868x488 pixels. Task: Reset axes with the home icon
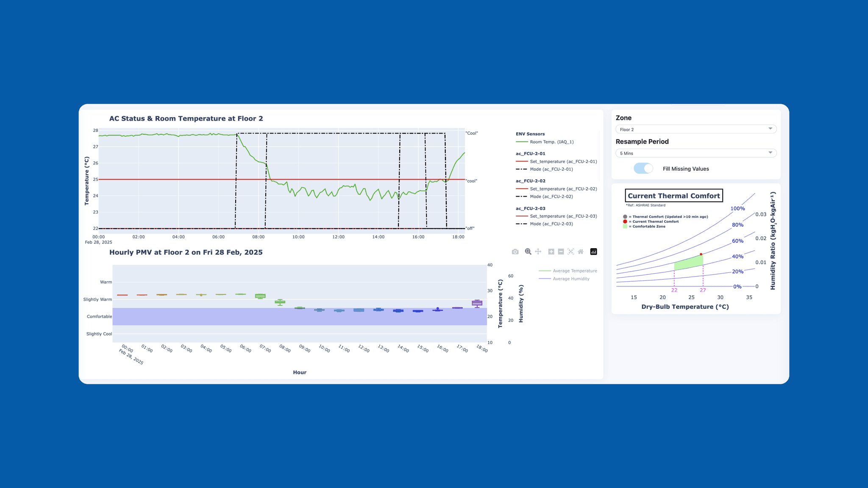click(581, 252)
